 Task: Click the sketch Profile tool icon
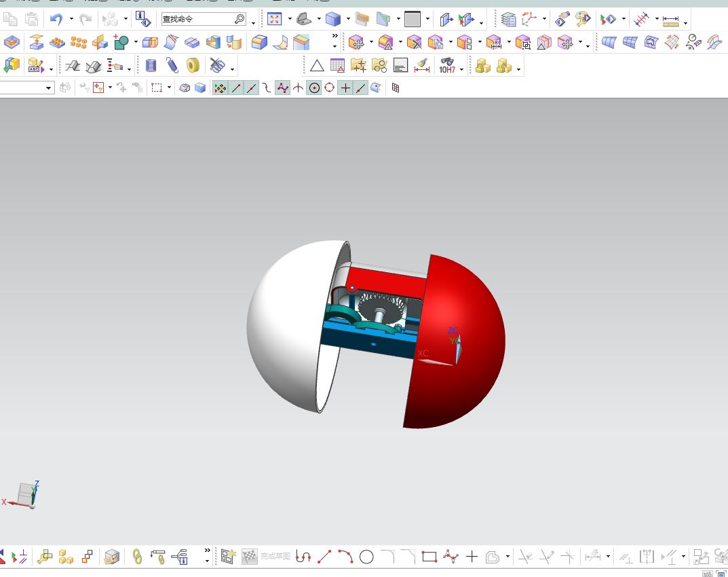click(x=303, y=556)
